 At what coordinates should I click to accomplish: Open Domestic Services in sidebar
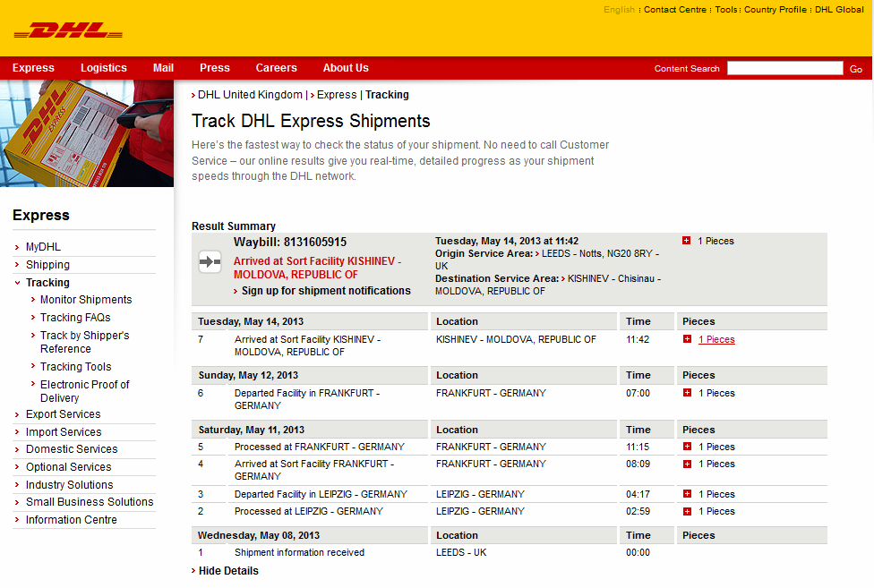(x=72, y=448)
